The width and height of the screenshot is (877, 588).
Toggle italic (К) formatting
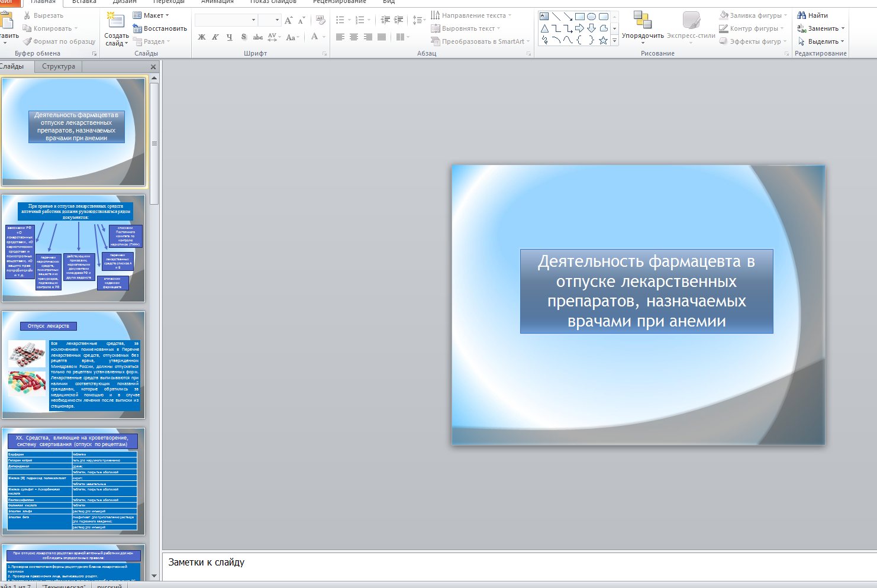[x=215, y=37]
